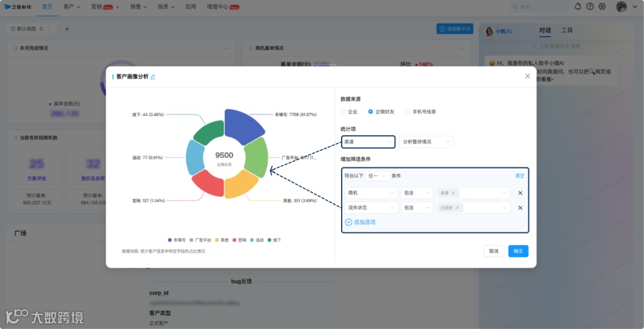
Task: Click 下拉查看历史消息 in AI panel
Action: [x=556, y=46]
